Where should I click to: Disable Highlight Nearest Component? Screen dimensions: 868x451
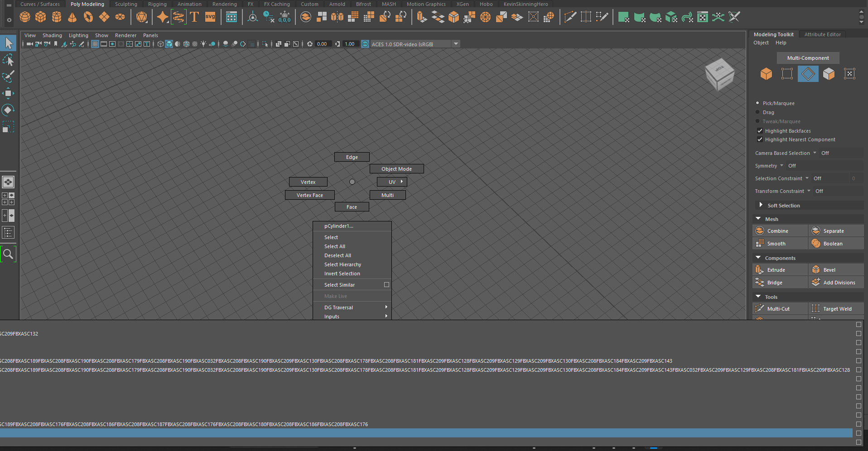760,139
